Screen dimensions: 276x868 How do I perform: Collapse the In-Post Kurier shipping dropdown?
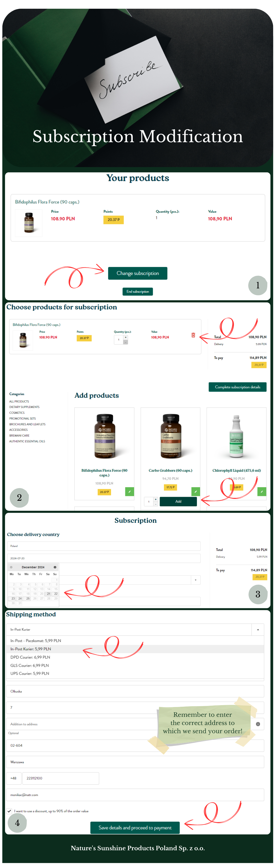(258, 629)
